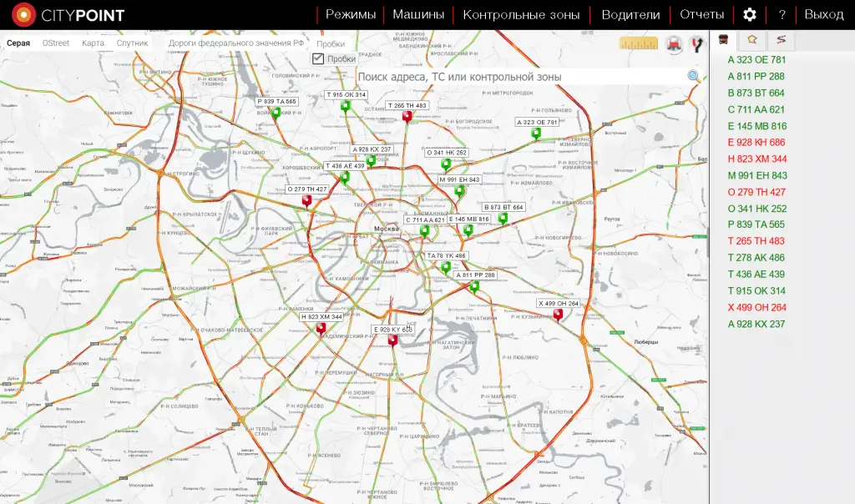
Task: Select vehicle E 928 КН 686 in list
Action: coord(756,143)
